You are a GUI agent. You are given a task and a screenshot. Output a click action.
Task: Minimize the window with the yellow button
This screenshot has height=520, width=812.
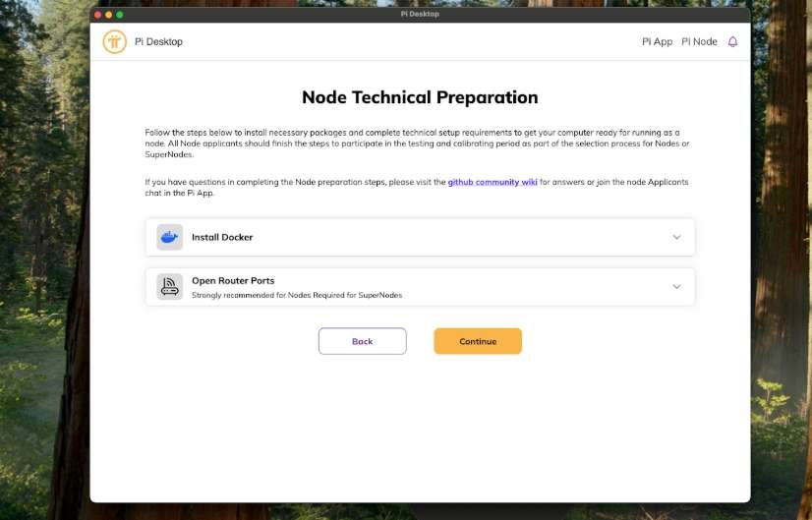coord(109,15)
